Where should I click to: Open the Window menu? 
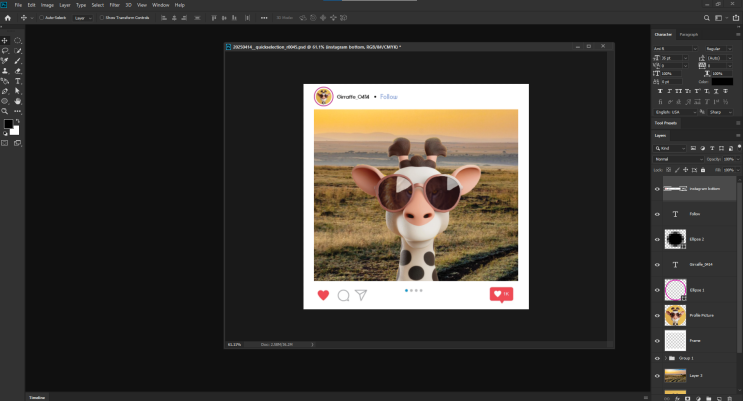[161, 5]
